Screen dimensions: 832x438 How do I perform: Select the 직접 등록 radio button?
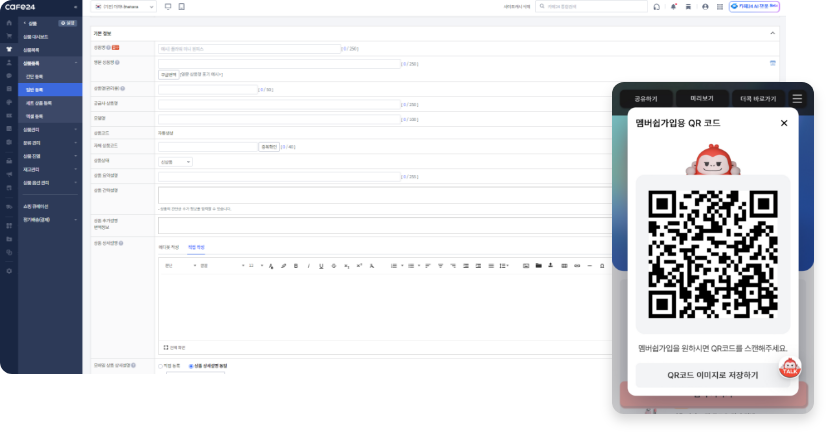[160, 366]
